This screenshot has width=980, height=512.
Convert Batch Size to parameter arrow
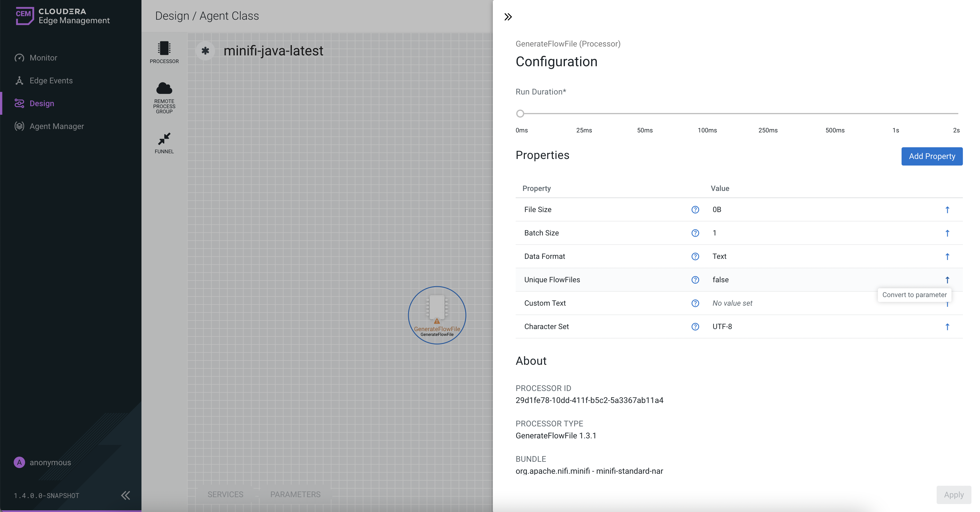tap(947, 233)
